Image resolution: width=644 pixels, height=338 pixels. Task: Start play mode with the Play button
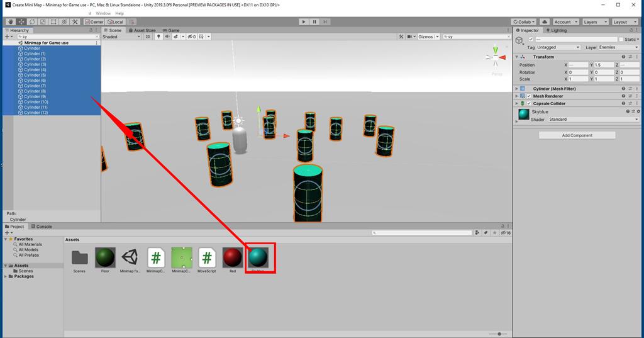[x=304, y=22]
